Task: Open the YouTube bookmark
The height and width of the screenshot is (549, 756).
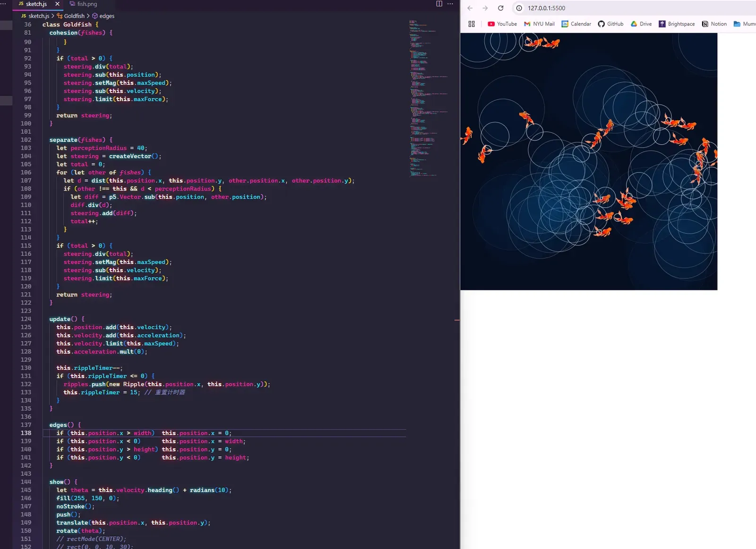Action: click(502, 24)
